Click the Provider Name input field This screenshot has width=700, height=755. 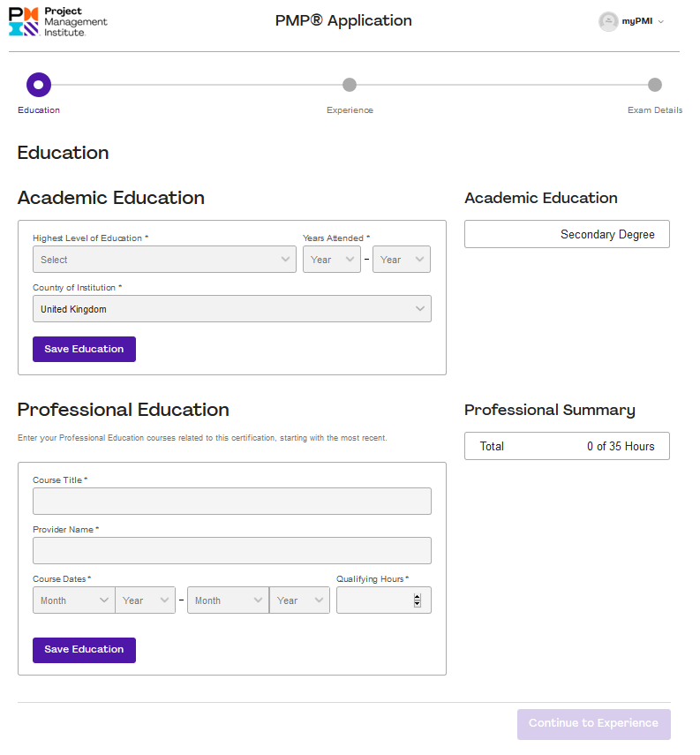coord(231,550)
